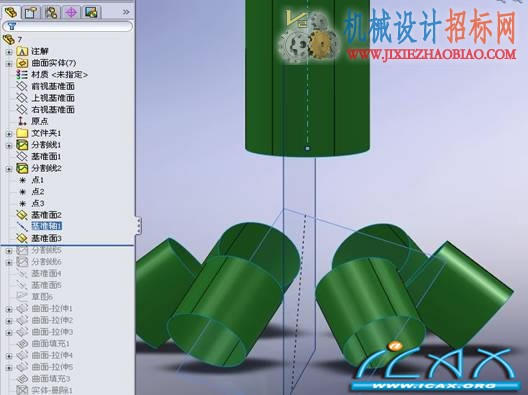Expand the 分割线1 feature
This screenshot has height=395, width=528.
(x=9, y=145)
